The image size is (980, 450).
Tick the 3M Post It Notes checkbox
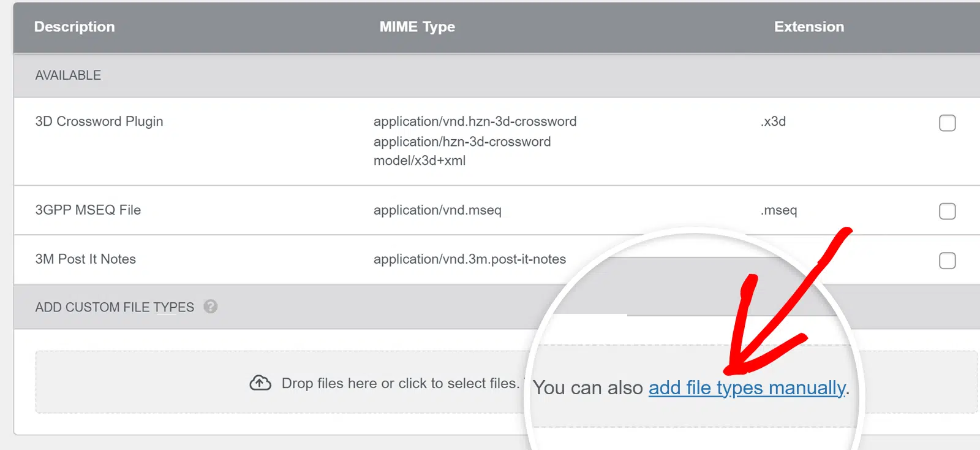947,261
